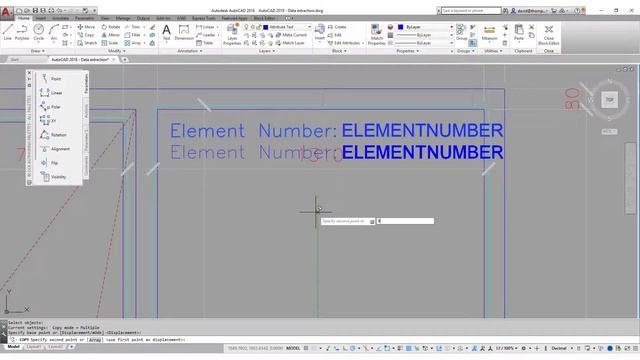
Task: Choose the Rotation parameter in the palette
Action: (53, 135)
